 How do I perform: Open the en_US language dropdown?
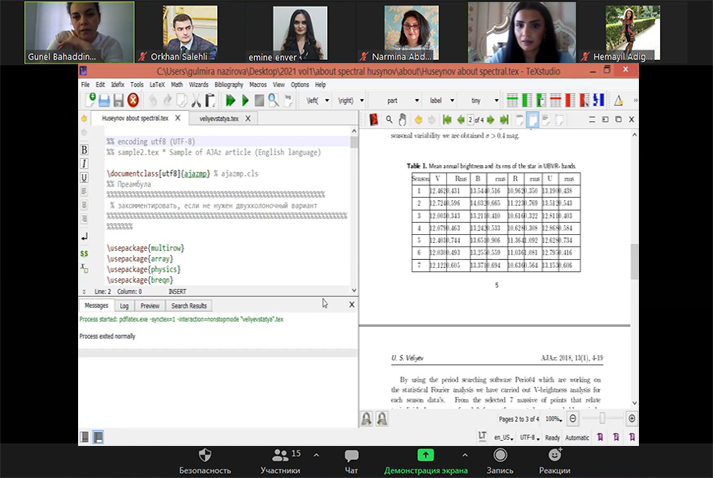pyautogui.click(x=504, y=438)
